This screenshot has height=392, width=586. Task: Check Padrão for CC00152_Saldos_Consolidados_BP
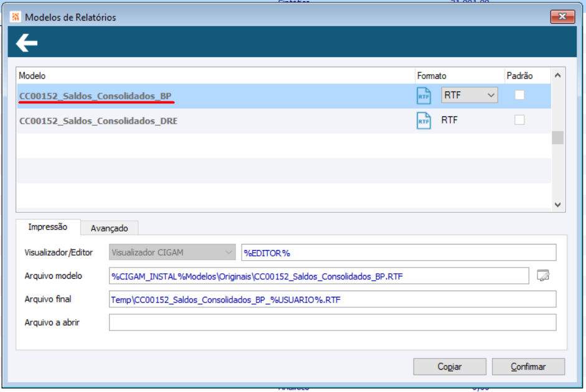tap(519, 95)
